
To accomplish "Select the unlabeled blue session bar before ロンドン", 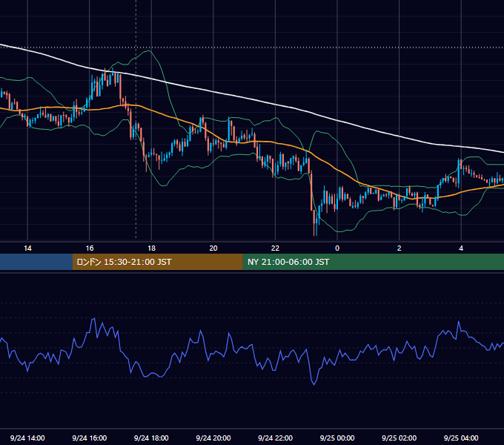I will (x=36, y=262).
